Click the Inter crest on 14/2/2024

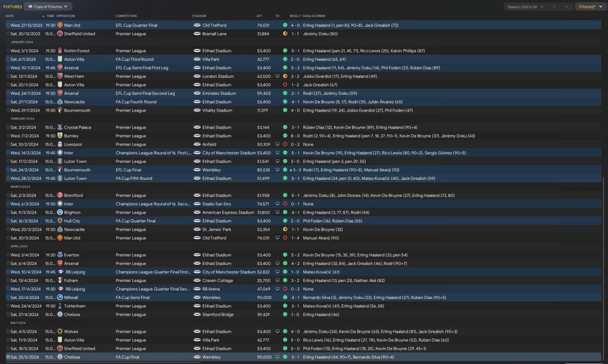(60, 153)
